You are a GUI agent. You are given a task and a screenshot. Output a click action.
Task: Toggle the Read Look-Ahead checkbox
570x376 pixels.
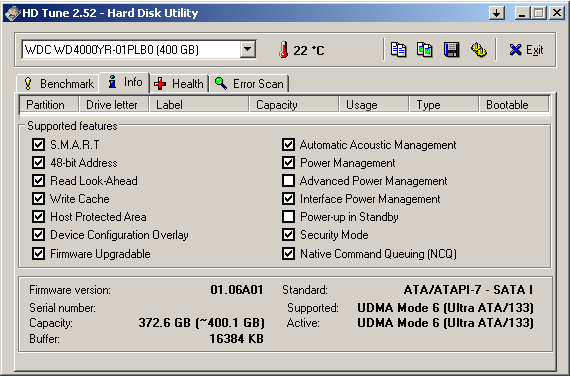(x=39, y=180)
